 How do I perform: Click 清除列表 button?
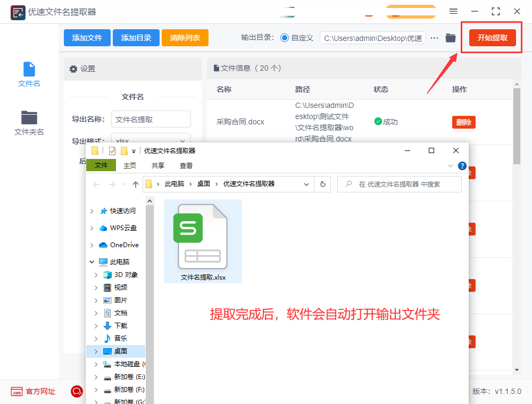(x=185, y=38)
